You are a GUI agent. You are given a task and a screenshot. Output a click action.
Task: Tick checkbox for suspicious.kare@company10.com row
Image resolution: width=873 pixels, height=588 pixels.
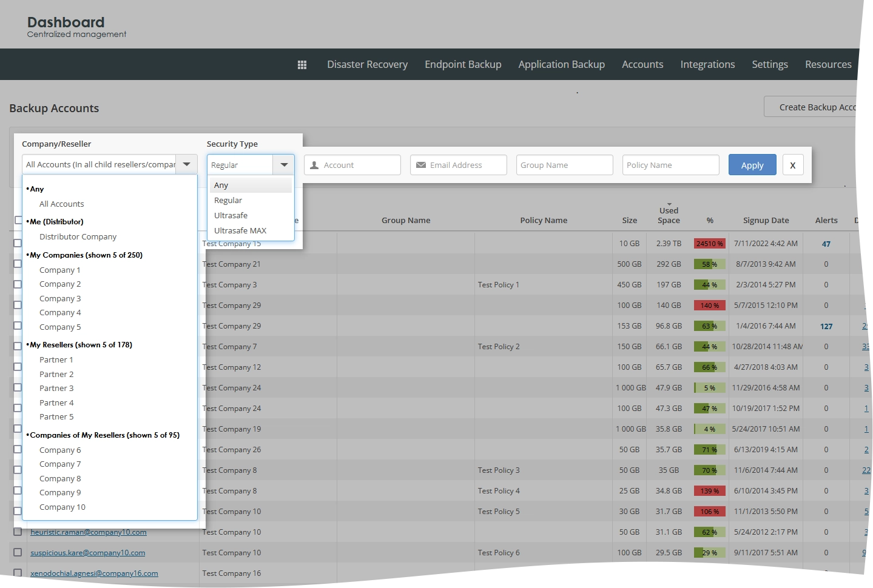18,553
